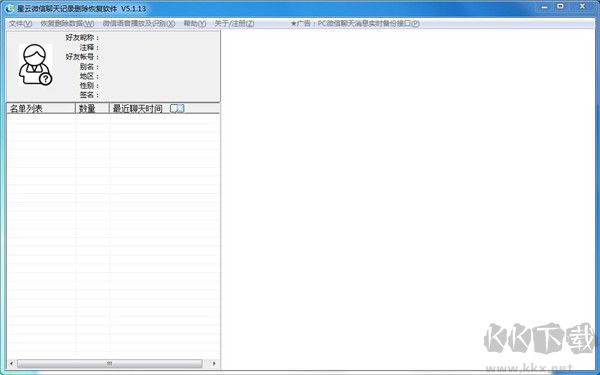
Task: Click the horizontal scrollbar thumb under the list
Action: point(109,363)
